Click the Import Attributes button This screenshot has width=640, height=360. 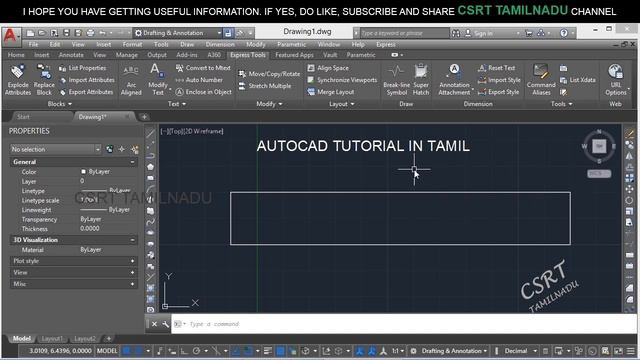tap(87, 80)
